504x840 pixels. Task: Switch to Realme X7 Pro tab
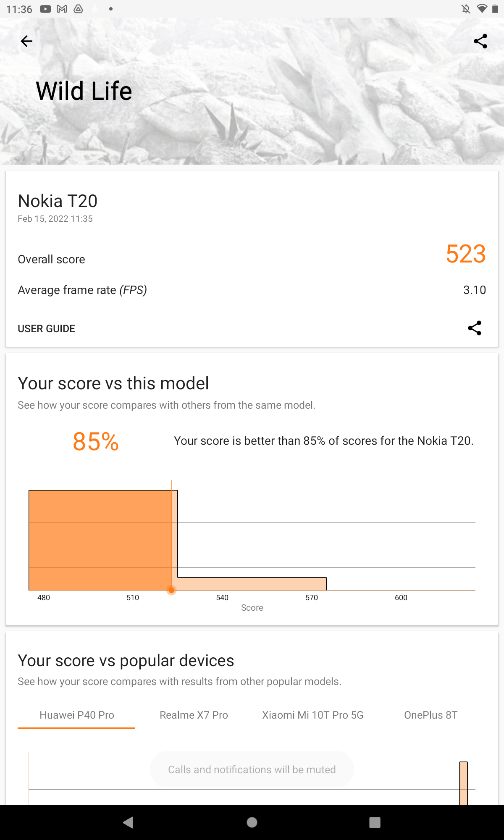click(x=194, y=715)
